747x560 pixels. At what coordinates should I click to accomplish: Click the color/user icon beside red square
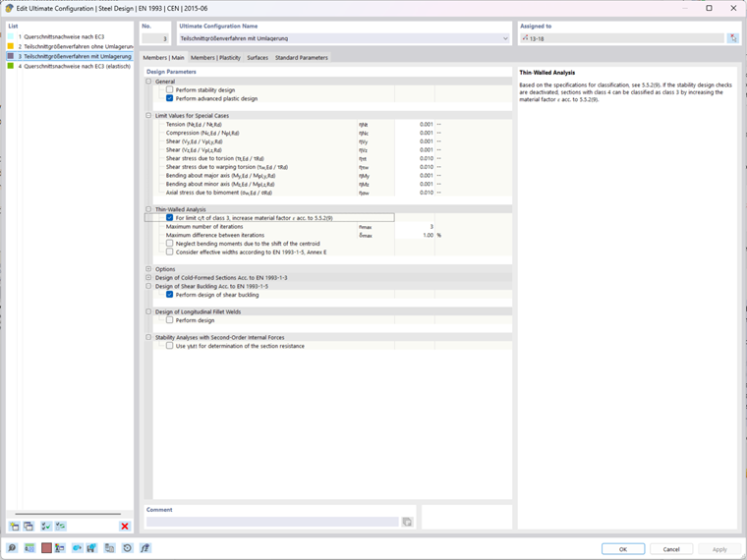click(60, 548)
